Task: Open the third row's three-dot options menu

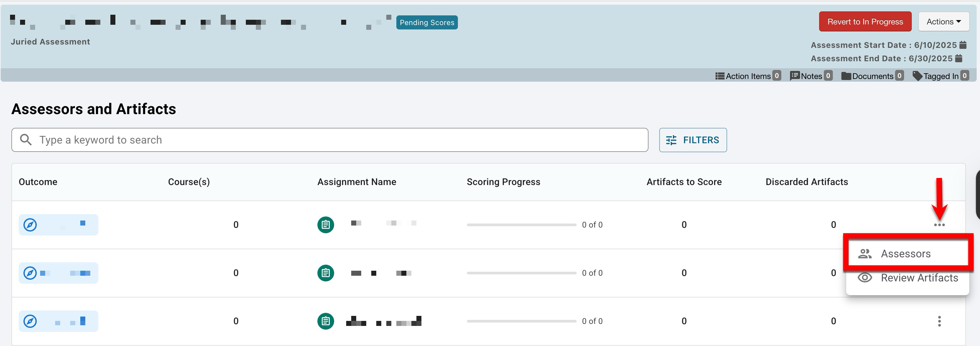Action: (x=939, y=321)
